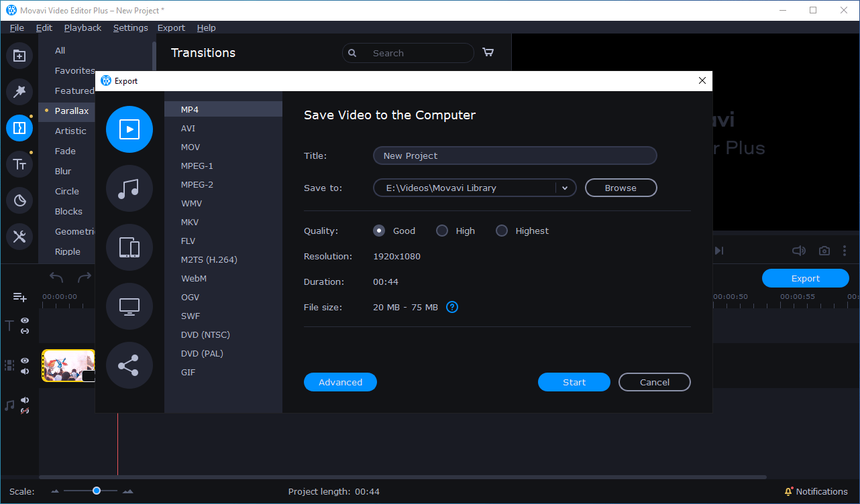The height and width of the screenshot is (504, 860).
Task: Click the Transitions search field
Action: coord(408,53)
